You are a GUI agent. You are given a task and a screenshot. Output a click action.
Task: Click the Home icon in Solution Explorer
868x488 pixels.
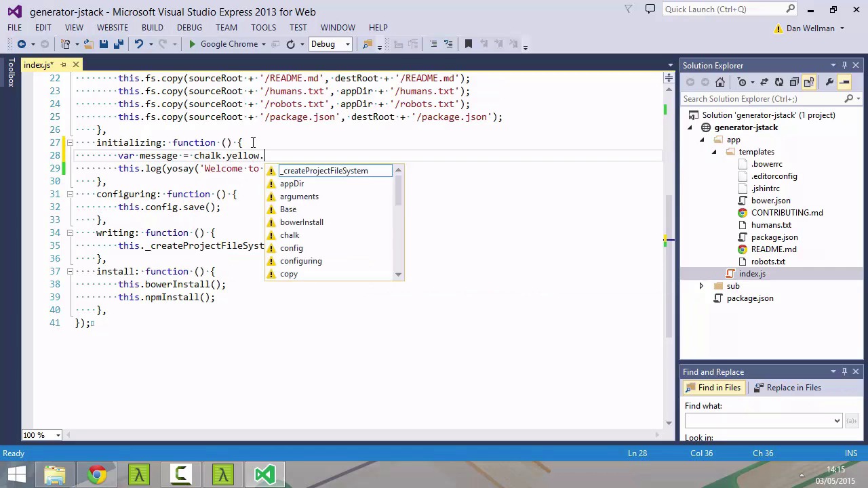pos(720,82)
